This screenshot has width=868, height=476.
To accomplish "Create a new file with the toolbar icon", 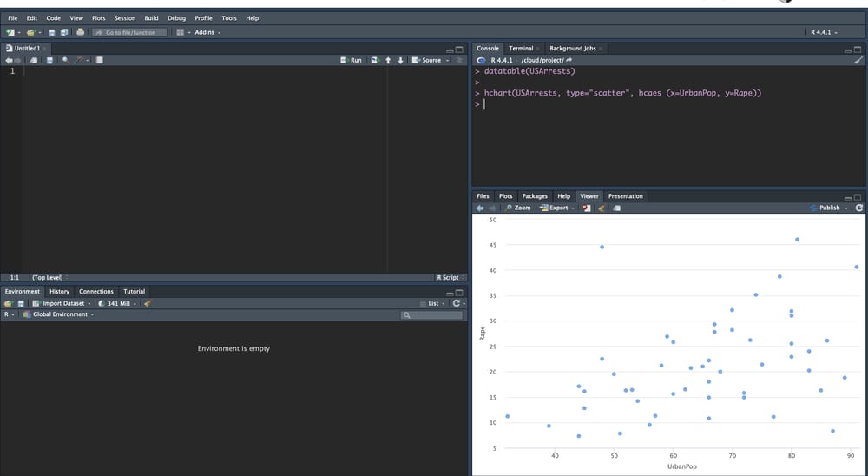I will coord(10,33).
